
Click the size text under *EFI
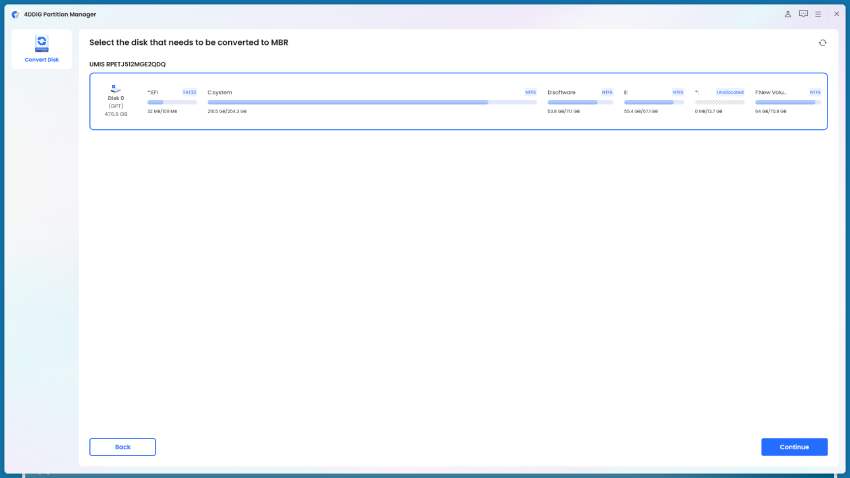coord(162,112)
